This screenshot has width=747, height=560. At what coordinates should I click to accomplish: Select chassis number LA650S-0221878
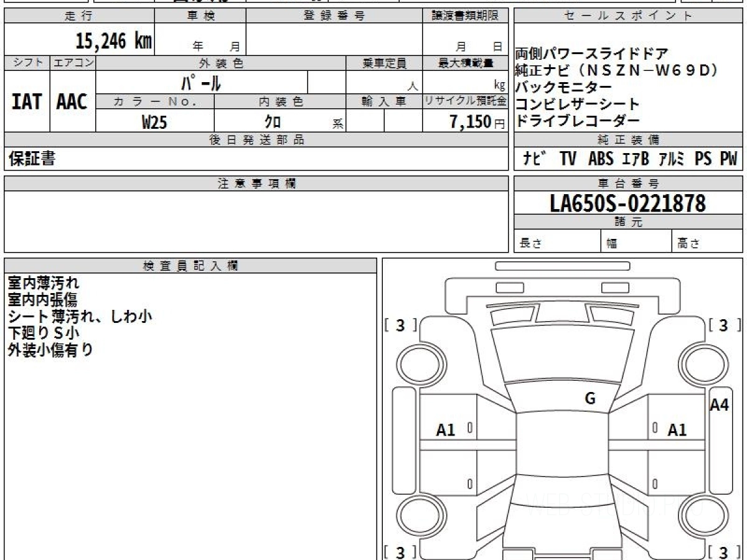coord(627,203)
